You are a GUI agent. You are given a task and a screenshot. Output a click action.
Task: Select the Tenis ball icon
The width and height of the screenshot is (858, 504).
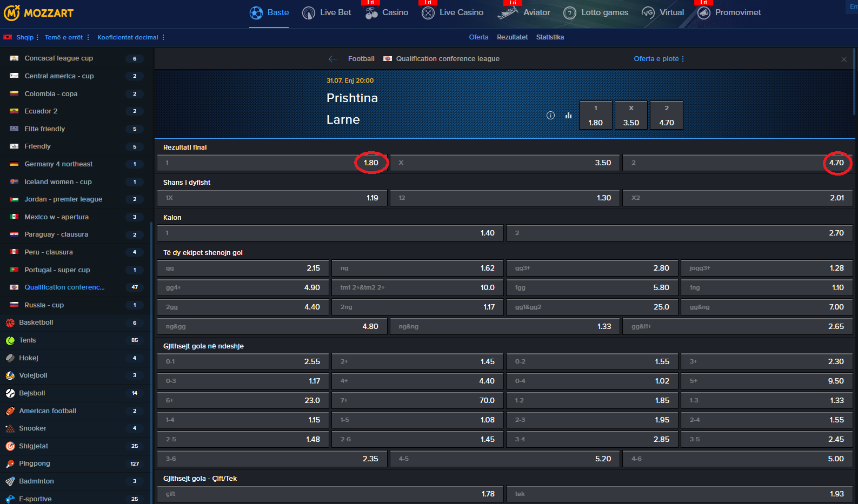pos(10,340)
